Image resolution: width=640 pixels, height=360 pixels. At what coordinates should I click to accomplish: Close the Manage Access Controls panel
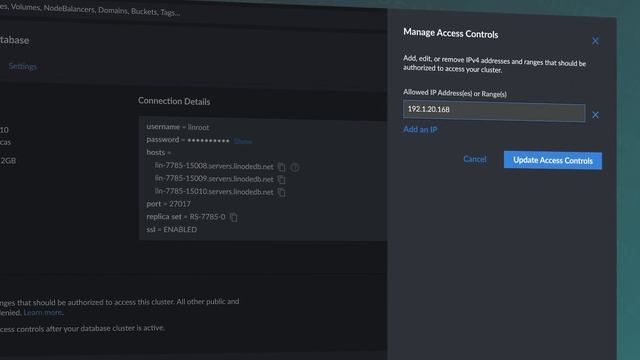pyautogui.click(x=595, y=41)
